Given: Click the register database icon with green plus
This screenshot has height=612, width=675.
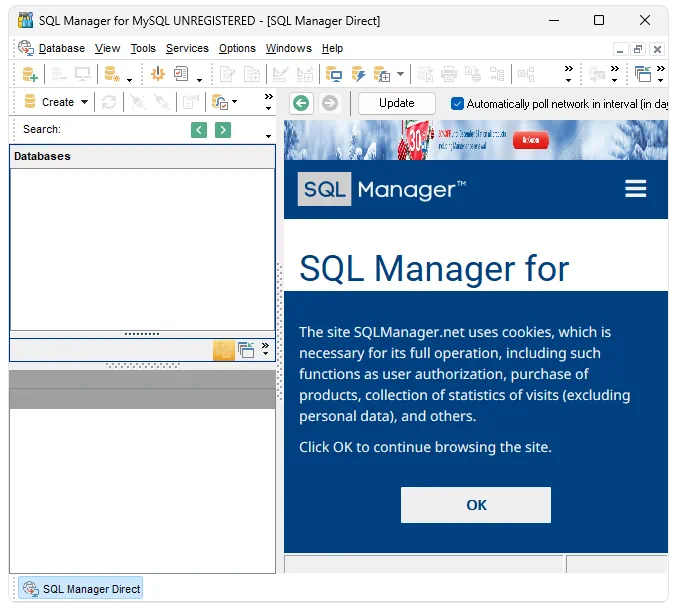Looking at the screenshot, I should 30,74.
